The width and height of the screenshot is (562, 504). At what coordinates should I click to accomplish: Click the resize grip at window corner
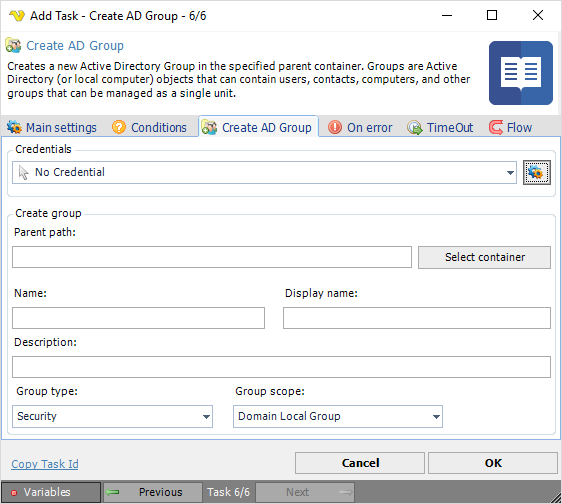tap(556, 498)
